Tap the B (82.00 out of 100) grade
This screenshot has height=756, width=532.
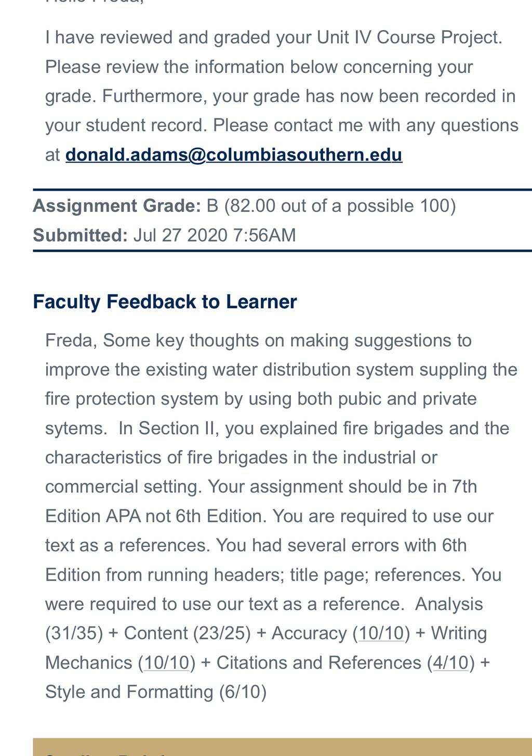point(331,206)
